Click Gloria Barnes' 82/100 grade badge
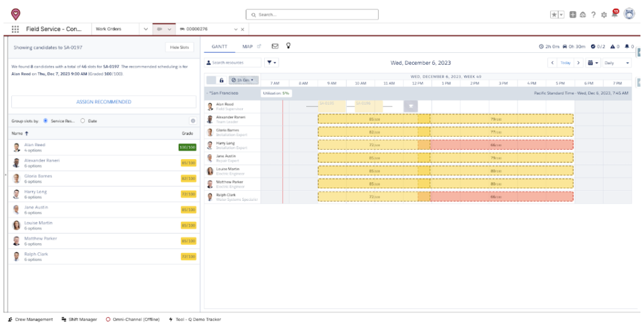644x328 pixels. pos(189,178)
